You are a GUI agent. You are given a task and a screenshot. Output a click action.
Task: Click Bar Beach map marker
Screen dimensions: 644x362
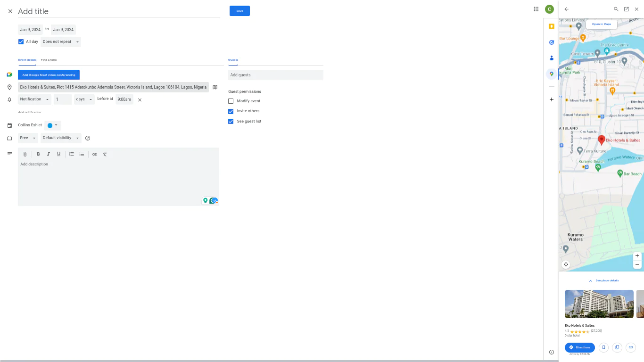point(620,173)
